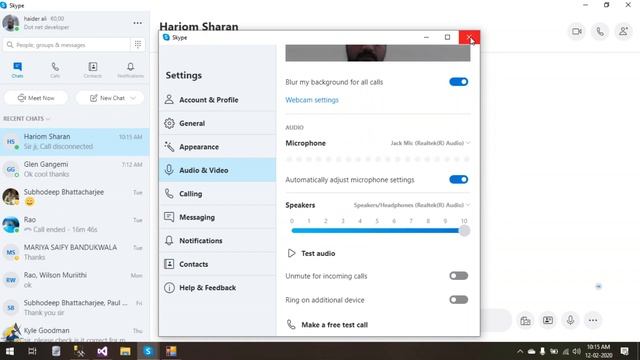Open the Glen Gangemi chat
Screen dimensions: 640x360
[75, 169]
